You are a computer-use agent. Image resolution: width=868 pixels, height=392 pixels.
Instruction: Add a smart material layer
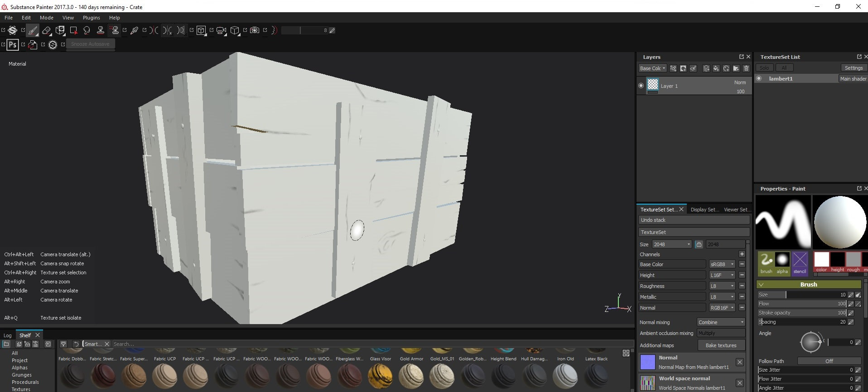(x=726, y=68)
